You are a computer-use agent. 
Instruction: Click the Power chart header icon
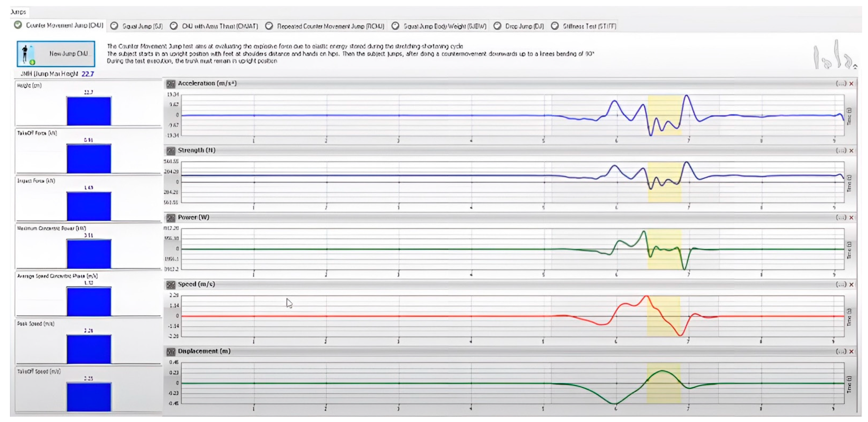(171, 218)
